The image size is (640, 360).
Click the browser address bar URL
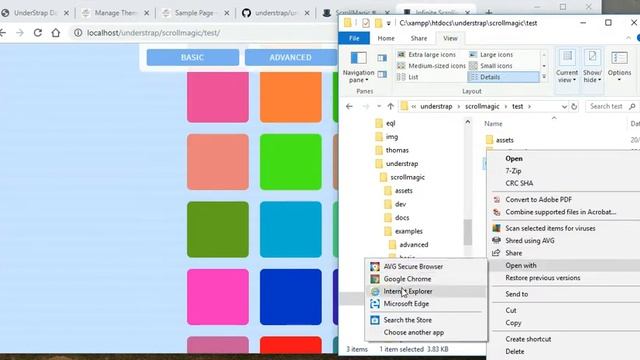(153, 33)
